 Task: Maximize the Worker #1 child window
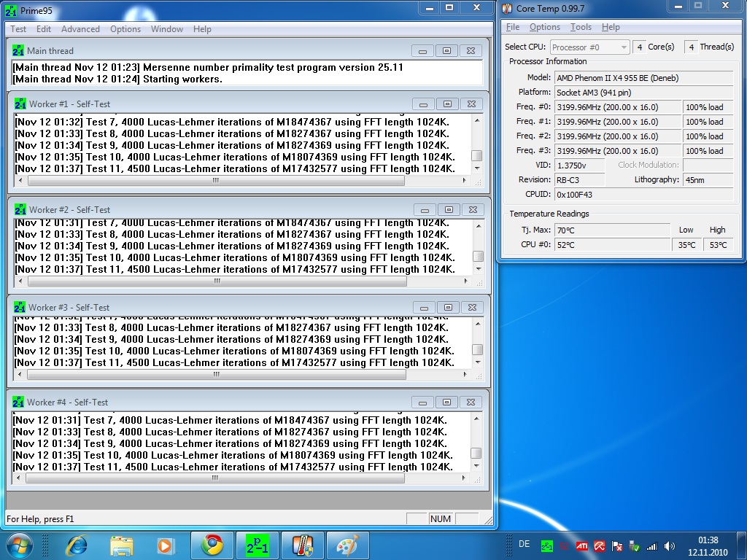[x=447, y=104]
